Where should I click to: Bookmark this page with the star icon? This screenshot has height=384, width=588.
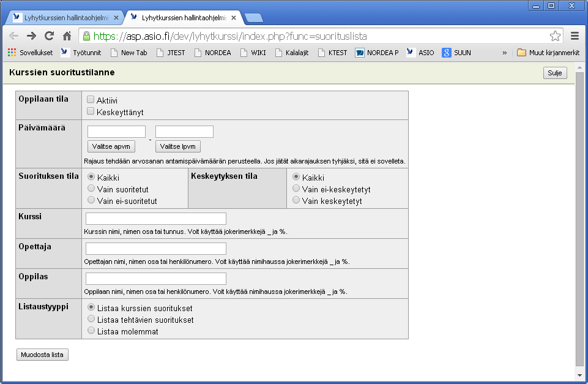555,36
